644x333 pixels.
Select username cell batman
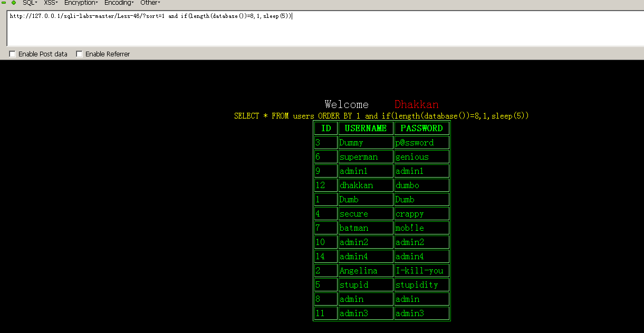pos(366,228)
